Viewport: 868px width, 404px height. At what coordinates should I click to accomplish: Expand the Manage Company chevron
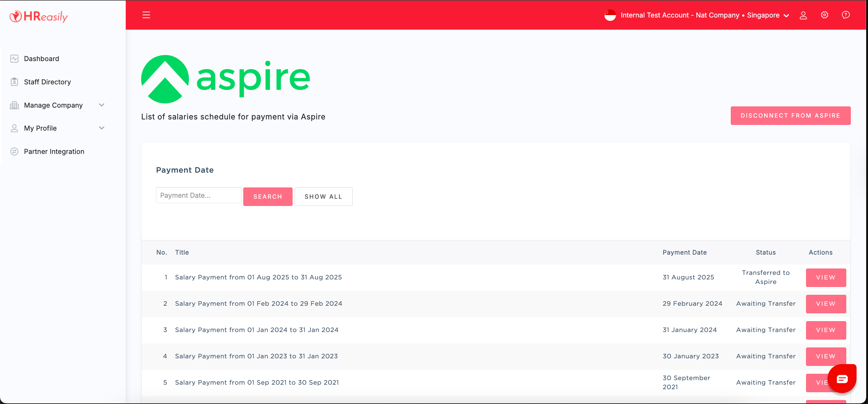(102, 105)
